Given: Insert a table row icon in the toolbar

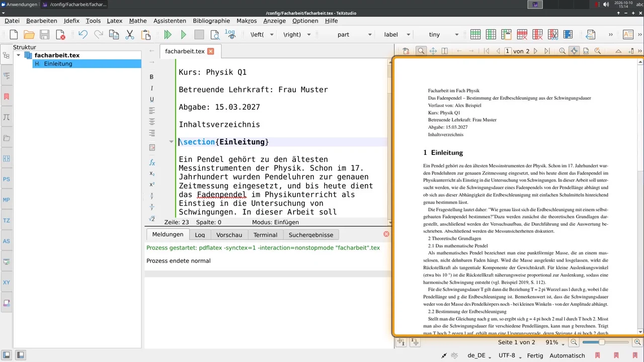Looking at the screenshot, I should click(x=475, y=35).
